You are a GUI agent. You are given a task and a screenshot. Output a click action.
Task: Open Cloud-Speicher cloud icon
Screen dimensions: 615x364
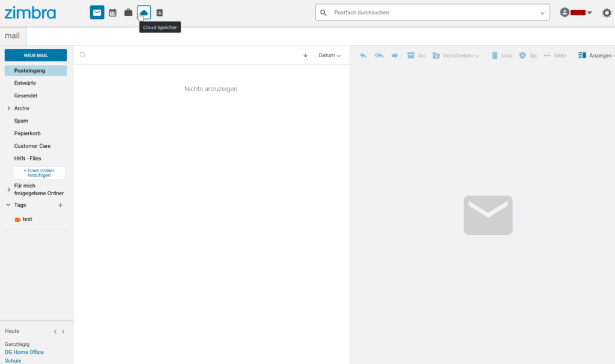[x=144, y=13]
